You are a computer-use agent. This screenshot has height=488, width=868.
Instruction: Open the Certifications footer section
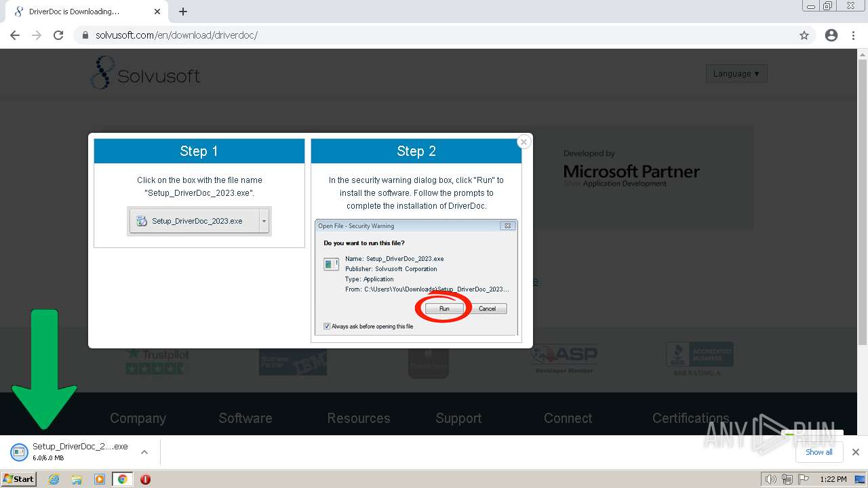pyautogui.click(x=691, y=418)
